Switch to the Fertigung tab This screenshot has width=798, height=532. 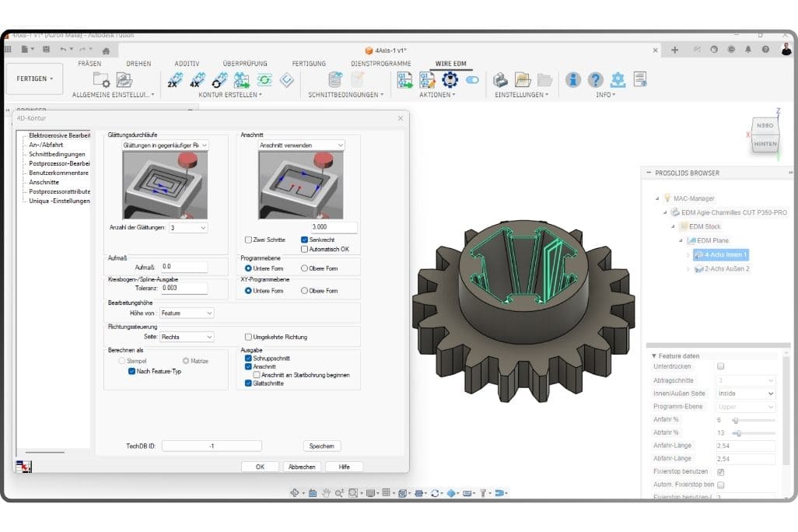pyautogui.click(x=309, y=64)
